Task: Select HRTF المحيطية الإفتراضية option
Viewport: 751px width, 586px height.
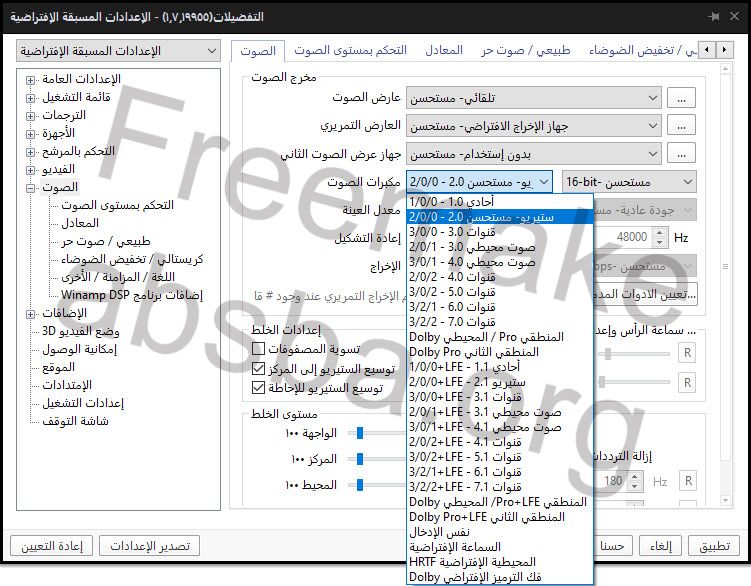Action: [x=500, y=562]
